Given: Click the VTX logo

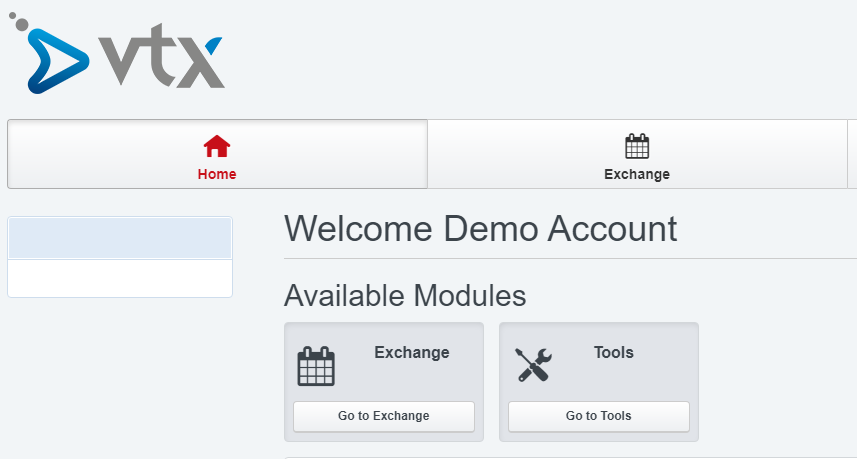Looking at the screenshot, I should (x=118, y=56).
